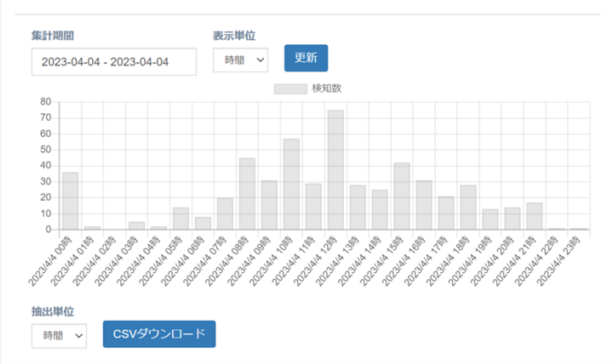Click the chart bar for 05時
Image resolution: width=613 pixels, height=364 pixels.
180,219
